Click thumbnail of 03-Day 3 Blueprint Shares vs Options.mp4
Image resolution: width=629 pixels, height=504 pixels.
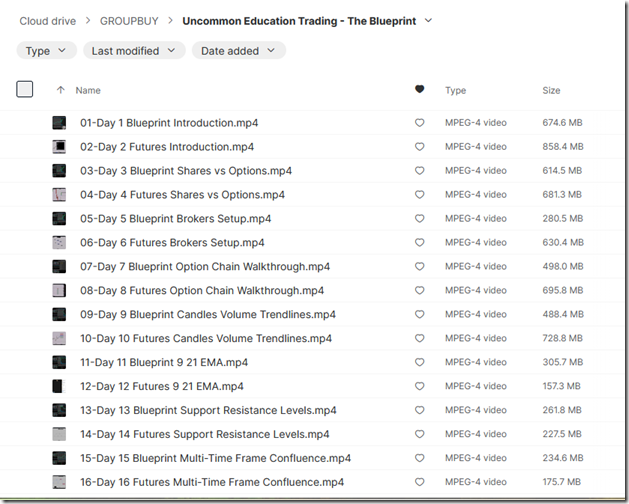tap(59, 171)
